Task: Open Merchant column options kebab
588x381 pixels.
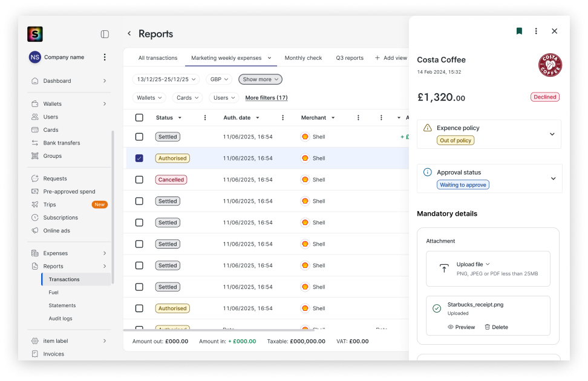Action: [358, 118]
